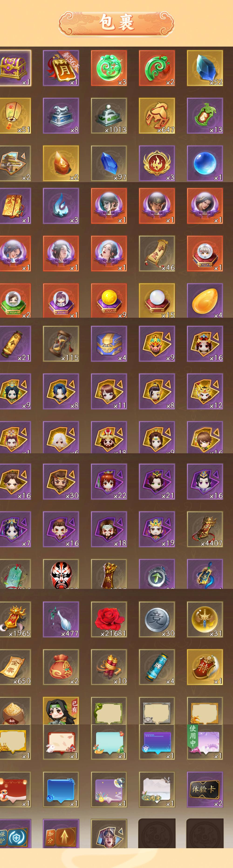Select the 金票 ticket item x650
The height and width of the screenshot is (868, 233).
pyautogui.click(x=15, y=667)
